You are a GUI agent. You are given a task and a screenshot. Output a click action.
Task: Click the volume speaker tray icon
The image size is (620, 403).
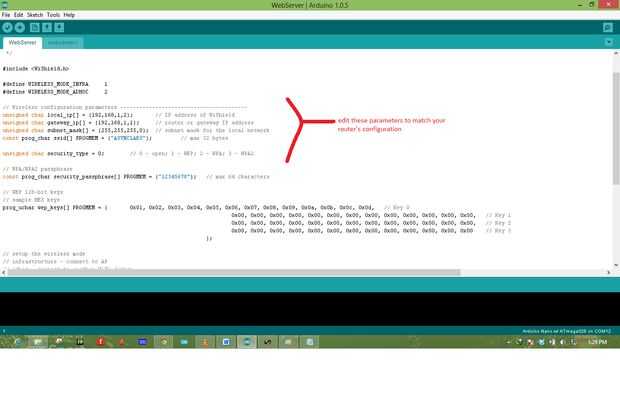(x=563, y=342)
